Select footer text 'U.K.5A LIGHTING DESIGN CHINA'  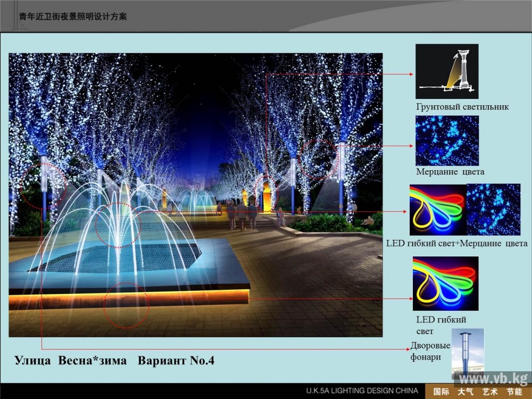coord(362,391)
